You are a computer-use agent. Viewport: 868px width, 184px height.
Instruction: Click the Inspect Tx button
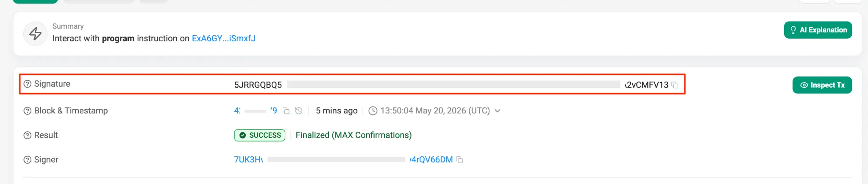click(x=822, y=85)
